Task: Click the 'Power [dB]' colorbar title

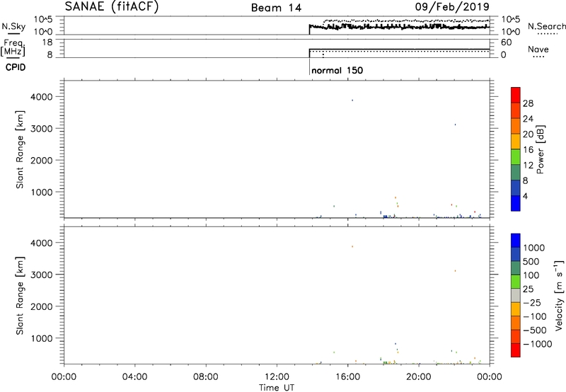Action: tap(540, 149)
